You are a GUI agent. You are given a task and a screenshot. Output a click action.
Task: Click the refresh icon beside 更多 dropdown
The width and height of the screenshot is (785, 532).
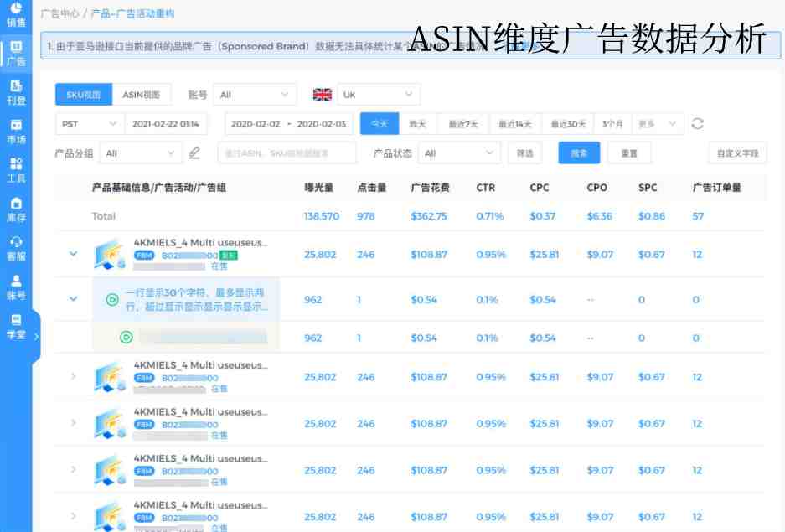(x=697, y=124)
